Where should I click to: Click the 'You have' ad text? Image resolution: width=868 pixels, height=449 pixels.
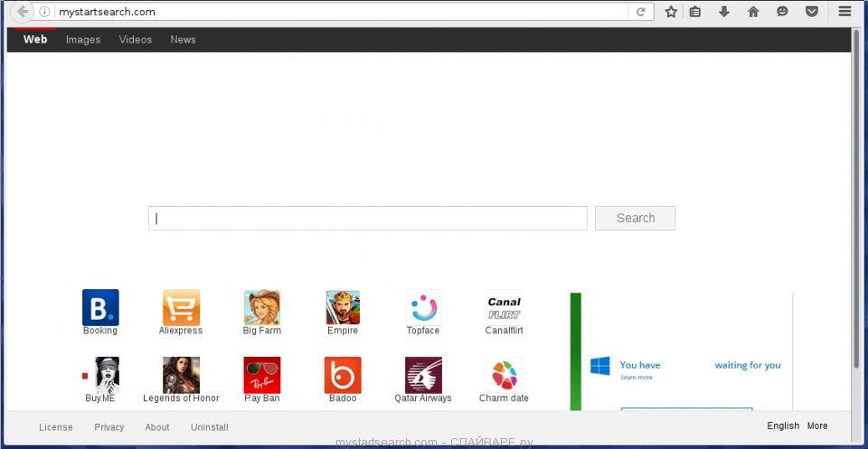(640, 365)
